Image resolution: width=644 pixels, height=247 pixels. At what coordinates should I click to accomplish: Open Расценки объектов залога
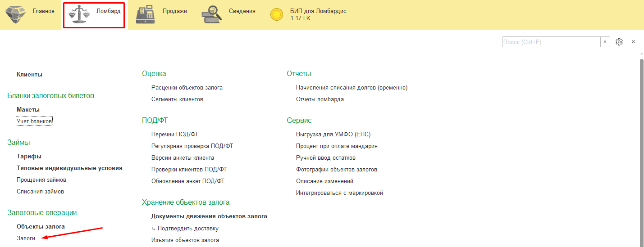click(x=187, y=87)
